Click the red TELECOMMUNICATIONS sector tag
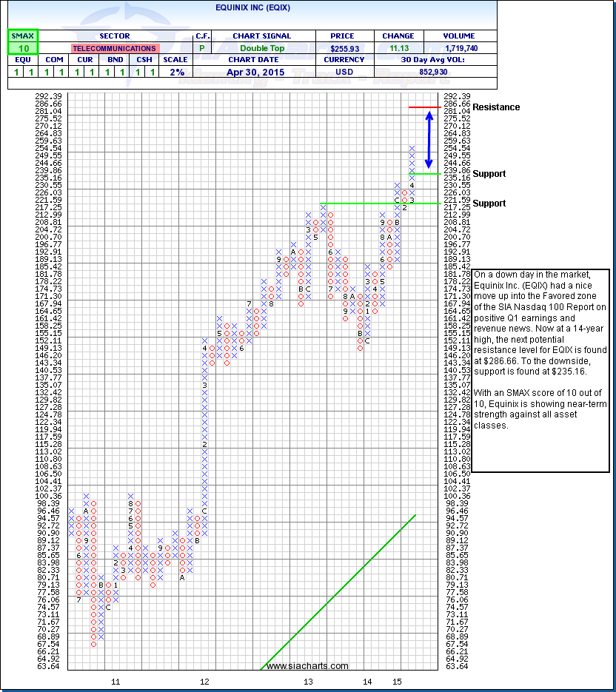This screenshot has width=616, height=692. (115, 48)
